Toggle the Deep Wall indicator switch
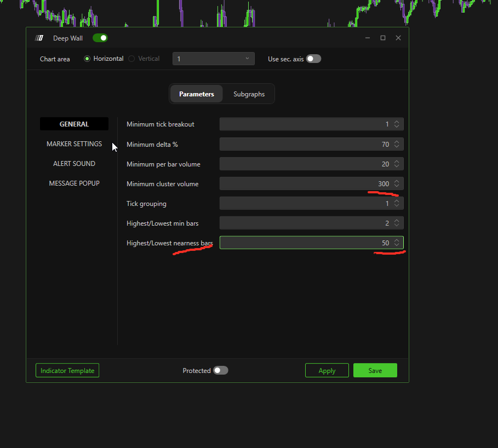This screenshot has height=448, width=498. (100, 38)
